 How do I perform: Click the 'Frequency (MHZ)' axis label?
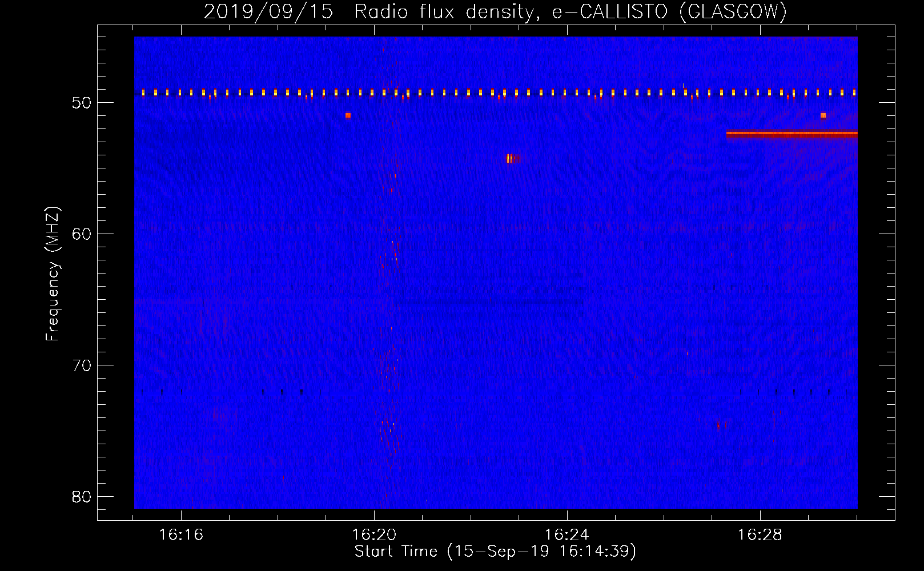53,274
